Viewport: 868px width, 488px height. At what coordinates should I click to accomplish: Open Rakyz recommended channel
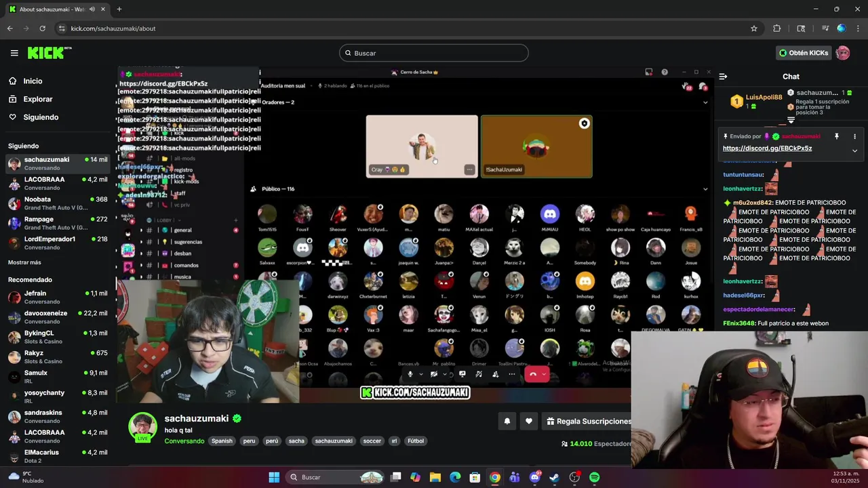click(58, 357)
